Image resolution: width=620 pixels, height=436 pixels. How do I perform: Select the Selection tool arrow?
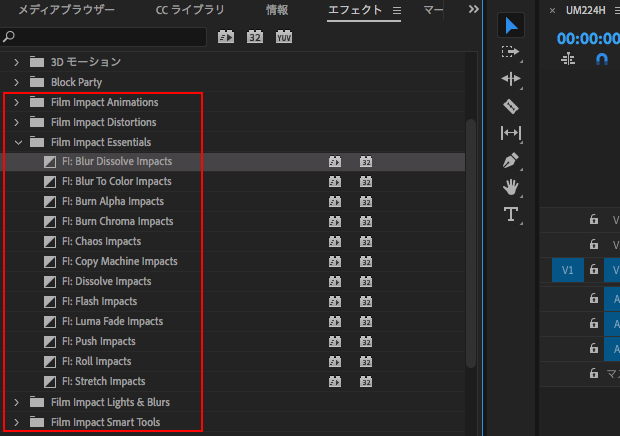511,26
